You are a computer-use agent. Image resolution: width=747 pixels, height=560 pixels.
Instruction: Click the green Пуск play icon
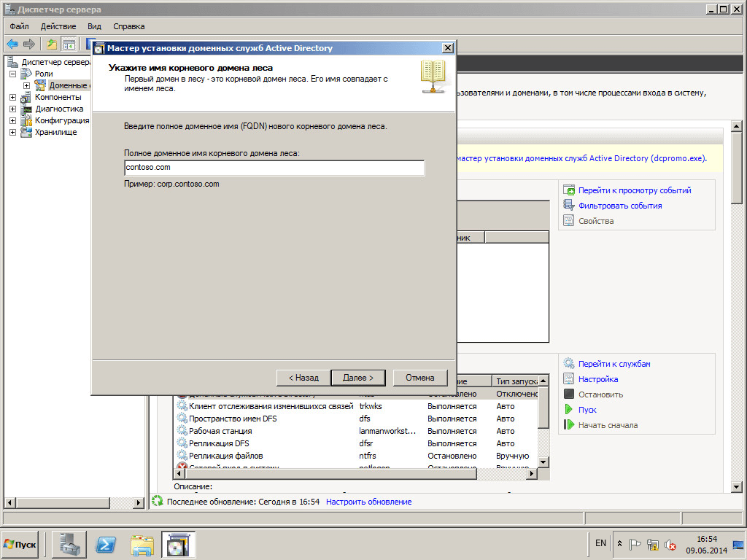click(569, 410)
